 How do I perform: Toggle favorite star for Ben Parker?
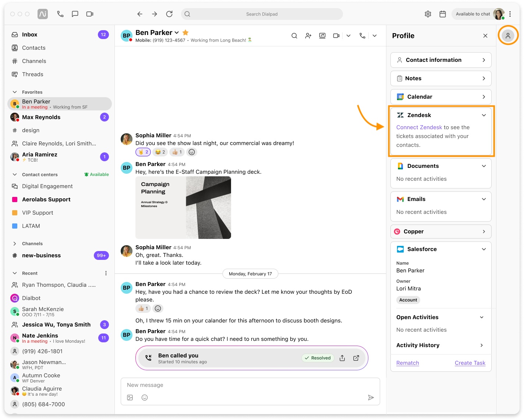185,32
